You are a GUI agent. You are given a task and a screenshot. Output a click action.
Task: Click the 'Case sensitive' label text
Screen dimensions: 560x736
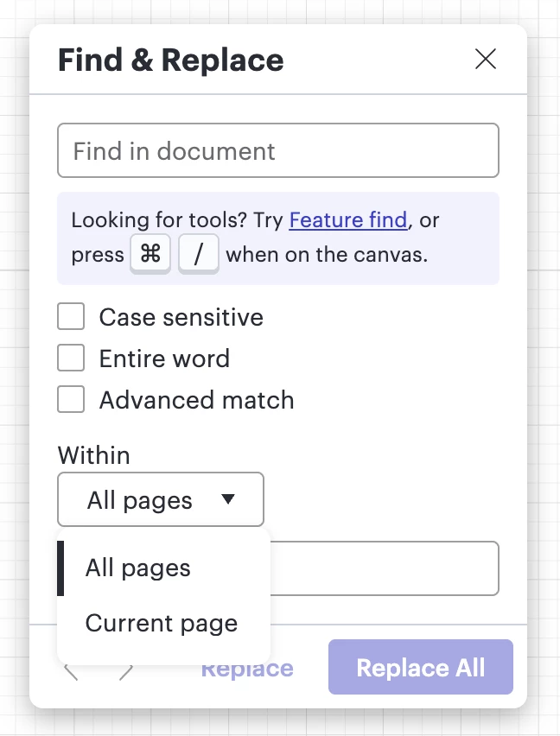pyautogui.click(x=181, y=317)
